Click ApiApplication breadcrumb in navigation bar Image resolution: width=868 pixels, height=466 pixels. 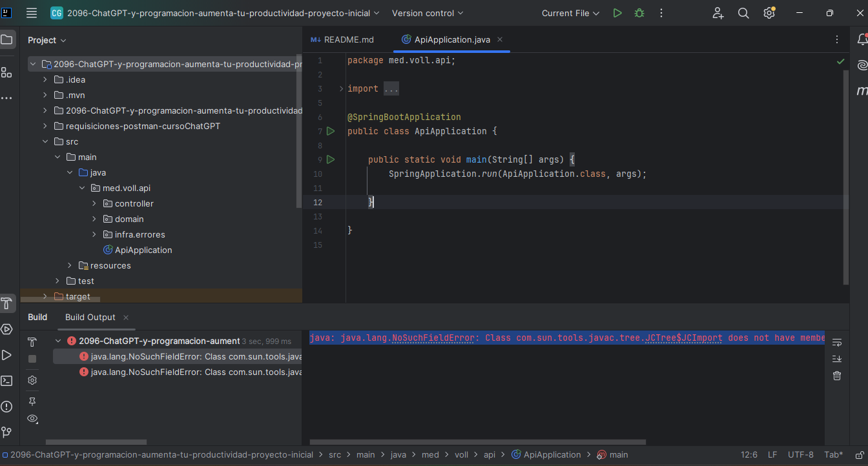[546, 454]
